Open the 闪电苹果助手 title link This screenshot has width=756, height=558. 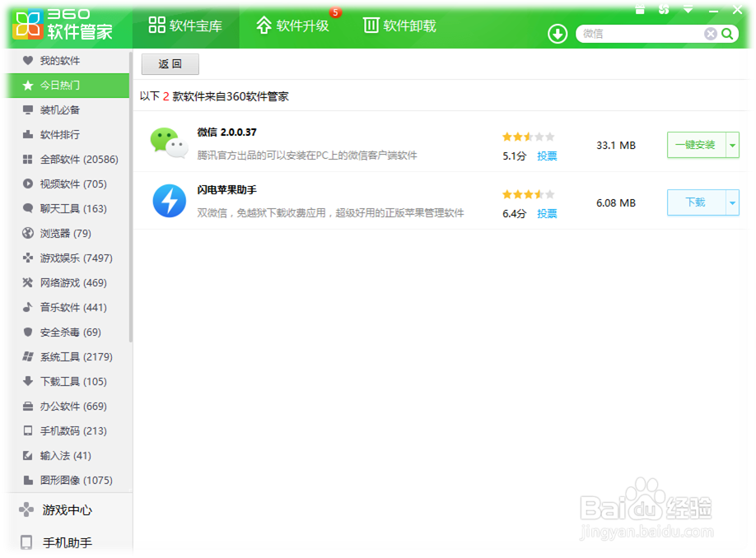click(226, 190)
